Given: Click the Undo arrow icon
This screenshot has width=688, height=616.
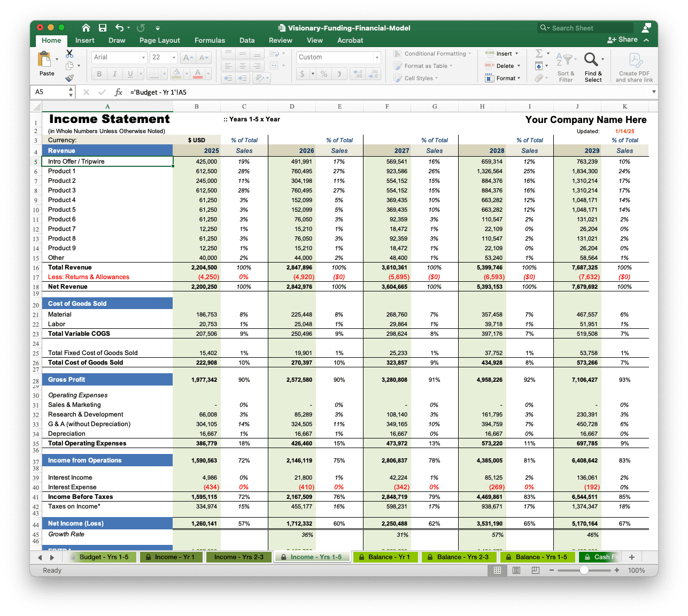Looking at the screenshot, I should pyautogui.click(x=120, y=28).
